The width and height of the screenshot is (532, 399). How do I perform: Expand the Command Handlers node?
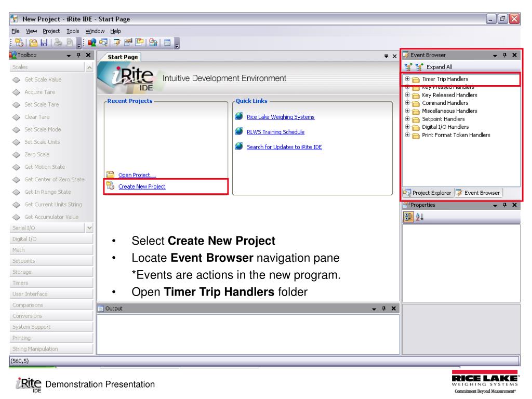pos(407,103)
